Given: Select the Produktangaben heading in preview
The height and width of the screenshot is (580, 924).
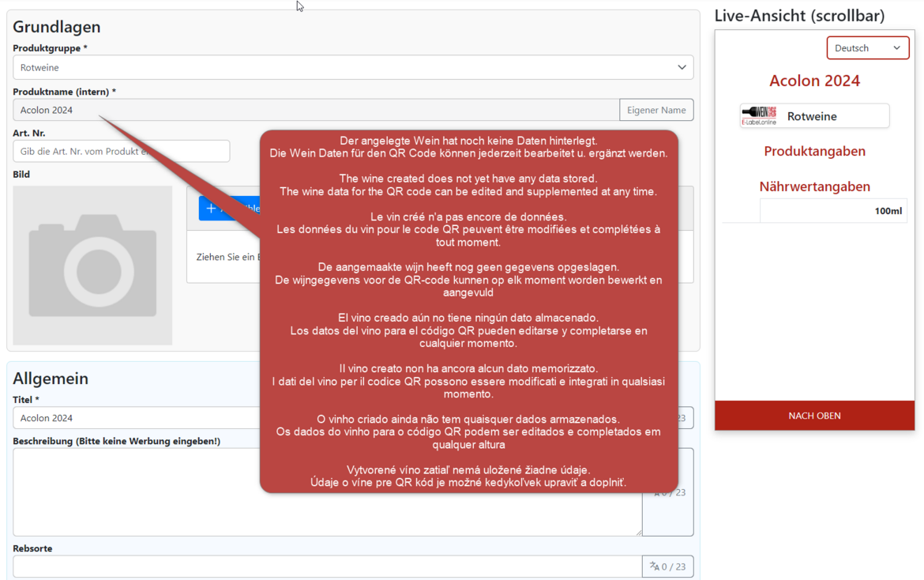Looking at the screenshot, I should point(814,152).
